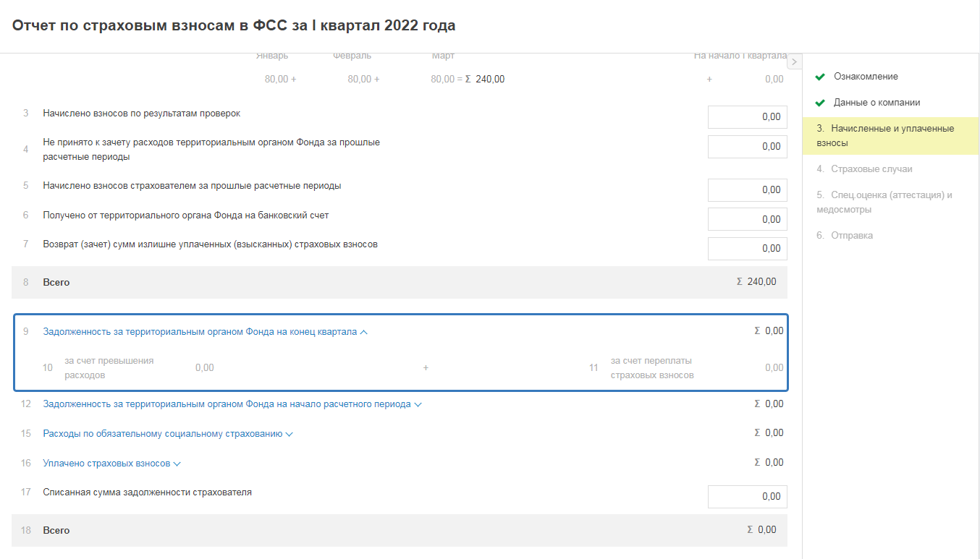
Task: Edit Списанная сумма задолженности страхователя field
Action: point(747,497)
